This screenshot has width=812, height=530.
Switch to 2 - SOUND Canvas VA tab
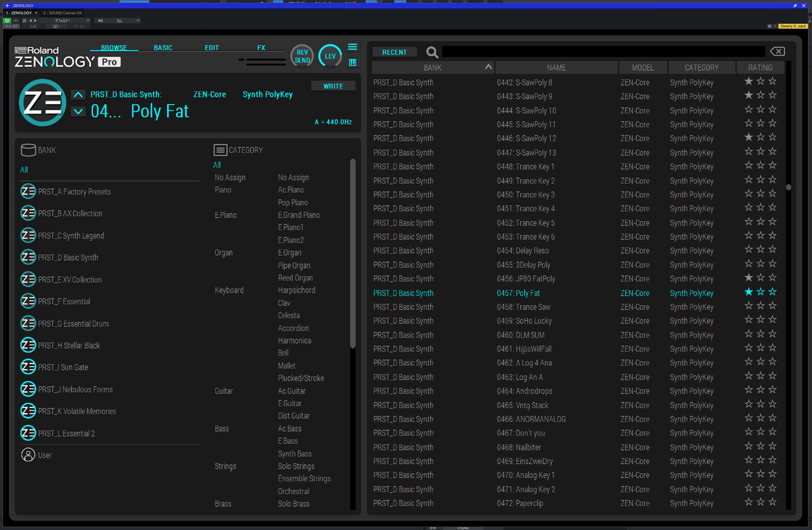(x=62, y=13)
